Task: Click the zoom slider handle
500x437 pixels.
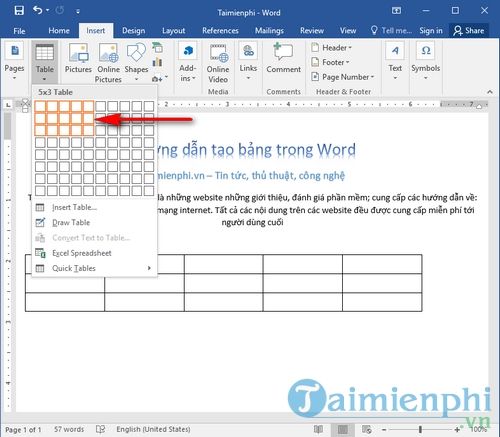Action: (x=420, y=430)
